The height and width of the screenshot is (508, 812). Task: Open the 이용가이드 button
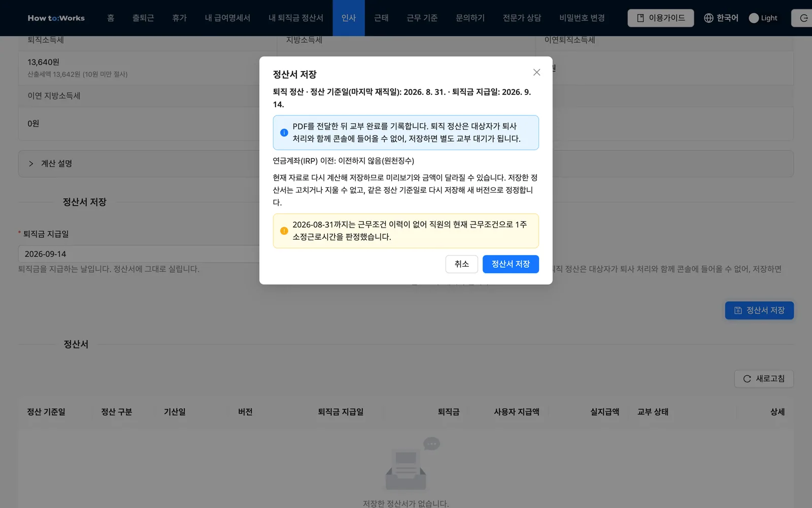661,18
